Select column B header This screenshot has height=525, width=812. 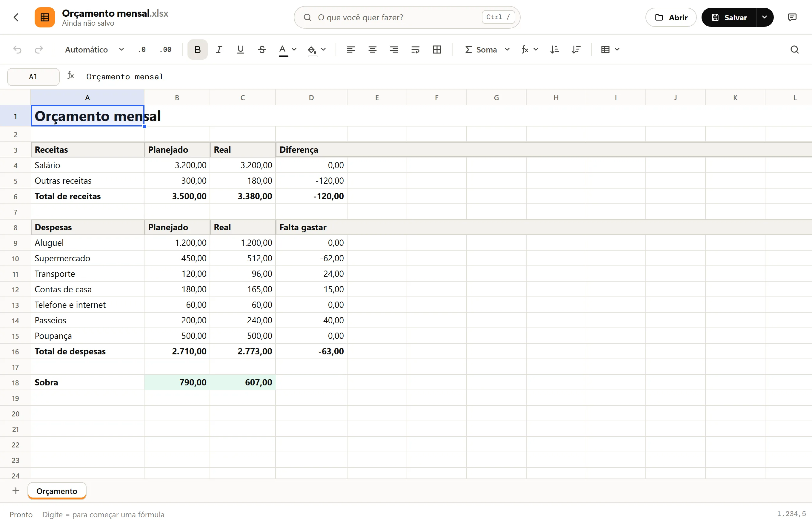(x=177, y=98)
